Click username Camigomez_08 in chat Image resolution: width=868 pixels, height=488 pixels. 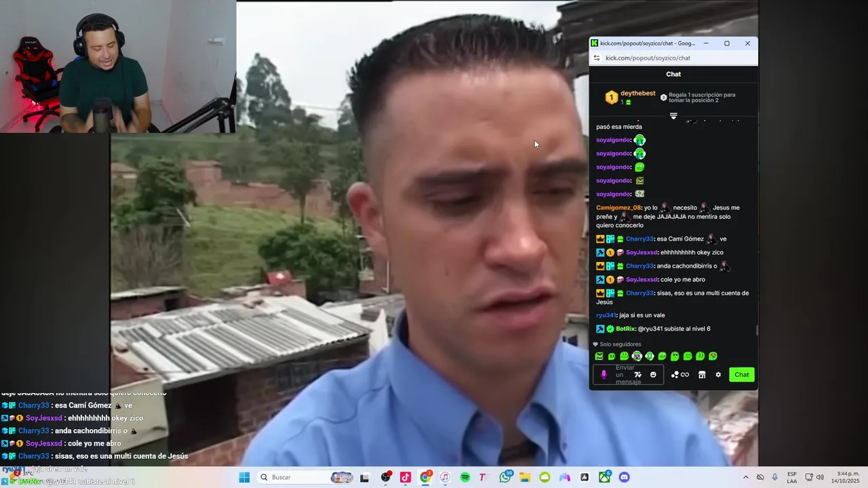[x=618, y=207]
